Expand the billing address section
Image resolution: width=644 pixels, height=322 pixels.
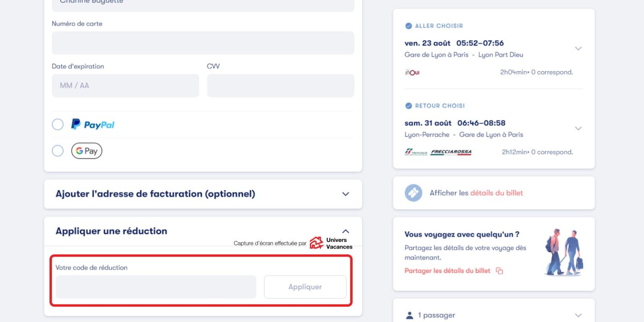point(345,194)
